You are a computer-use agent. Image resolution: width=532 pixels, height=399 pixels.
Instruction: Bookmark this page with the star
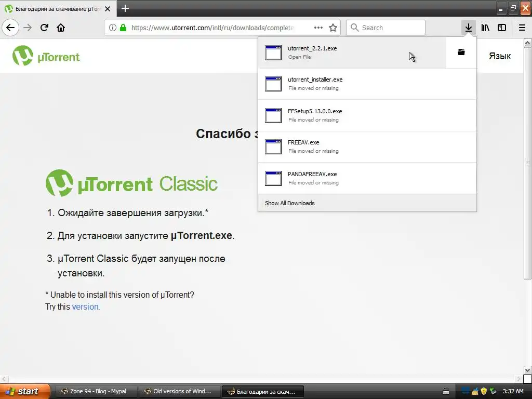pyautogui.click(x=333, y=28)
